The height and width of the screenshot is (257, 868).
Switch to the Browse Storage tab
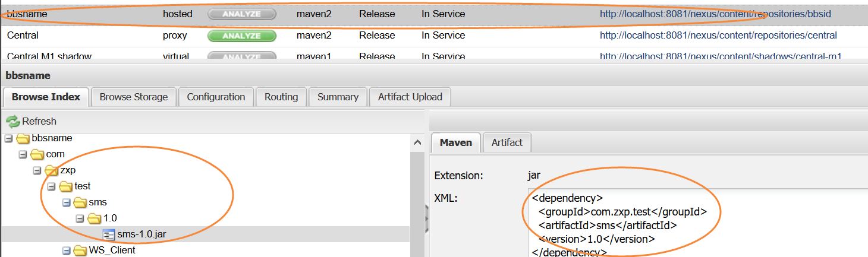click(x=133, y=97)
